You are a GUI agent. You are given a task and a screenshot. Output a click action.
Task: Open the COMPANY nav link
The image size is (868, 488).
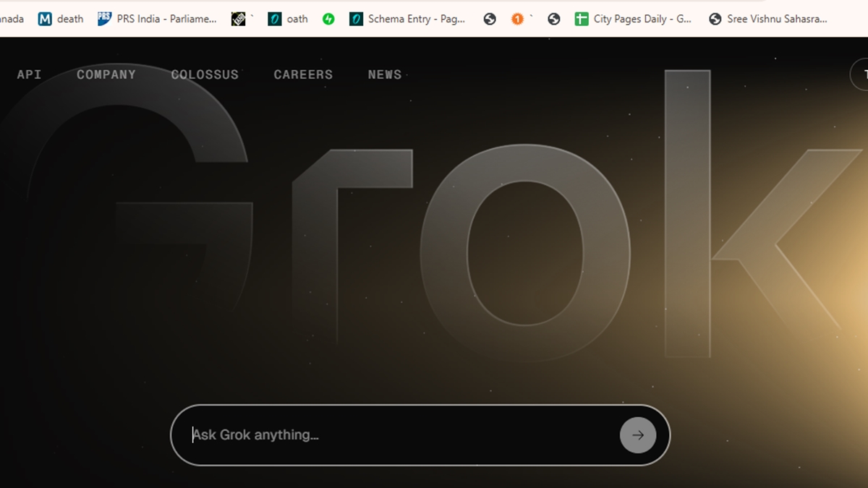point(106,74)
